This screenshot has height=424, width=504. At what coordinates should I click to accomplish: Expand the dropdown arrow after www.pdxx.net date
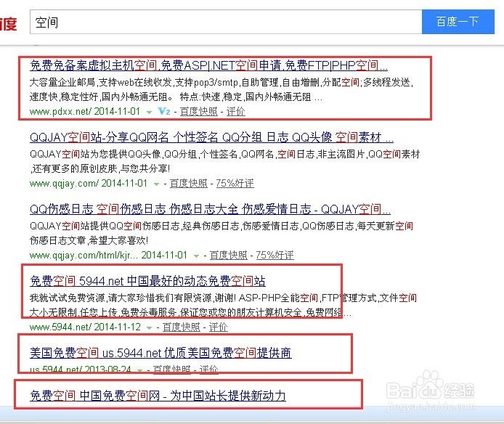point(149,113)
